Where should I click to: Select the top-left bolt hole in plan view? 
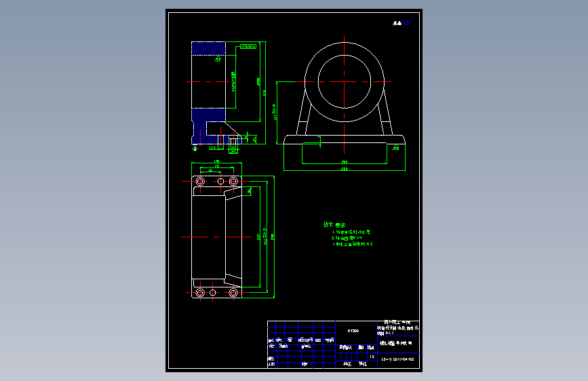click(200, 182)
